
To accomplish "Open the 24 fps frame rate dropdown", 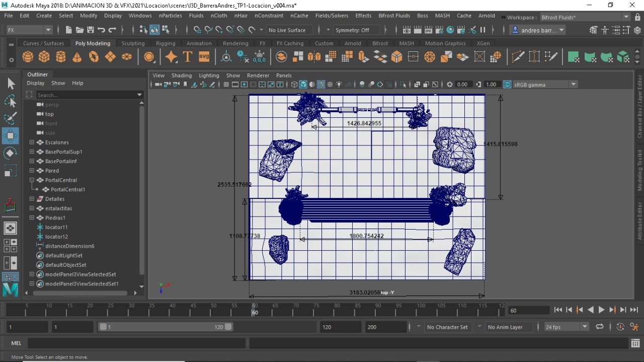I will click(566, 327).
